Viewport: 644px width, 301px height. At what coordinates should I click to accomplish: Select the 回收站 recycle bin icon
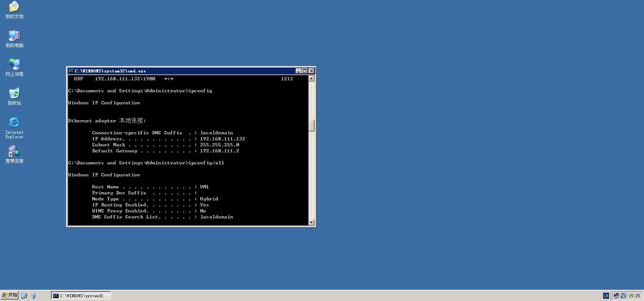[x=14, y=97]
